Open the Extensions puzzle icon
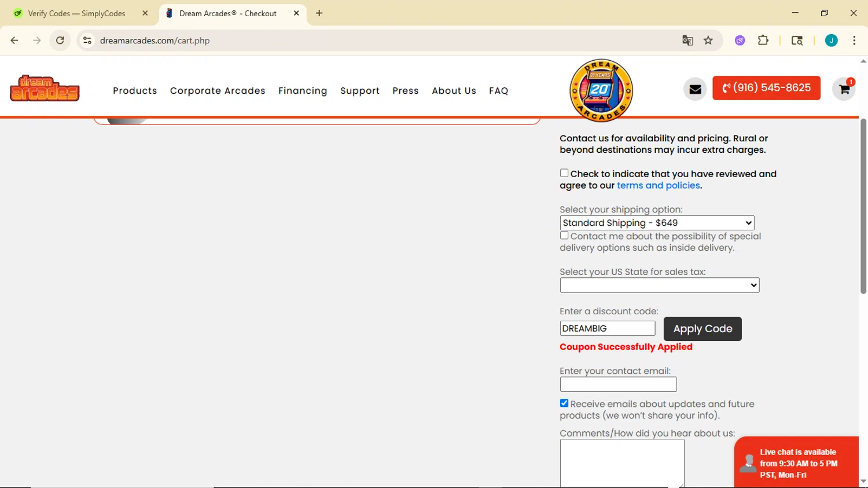Screen dimensions: 868x488 tap(763, 41)
